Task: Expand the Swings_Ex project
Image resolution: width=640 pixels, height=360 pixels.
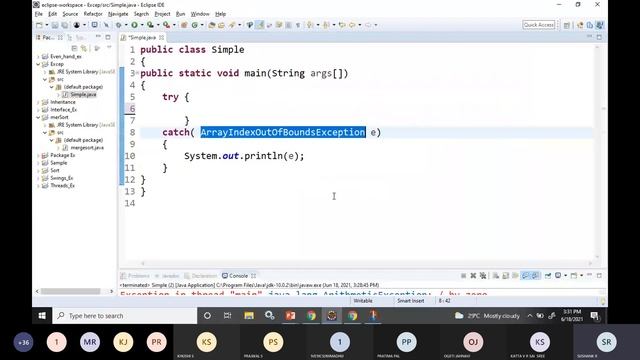Action: [38, 178]
